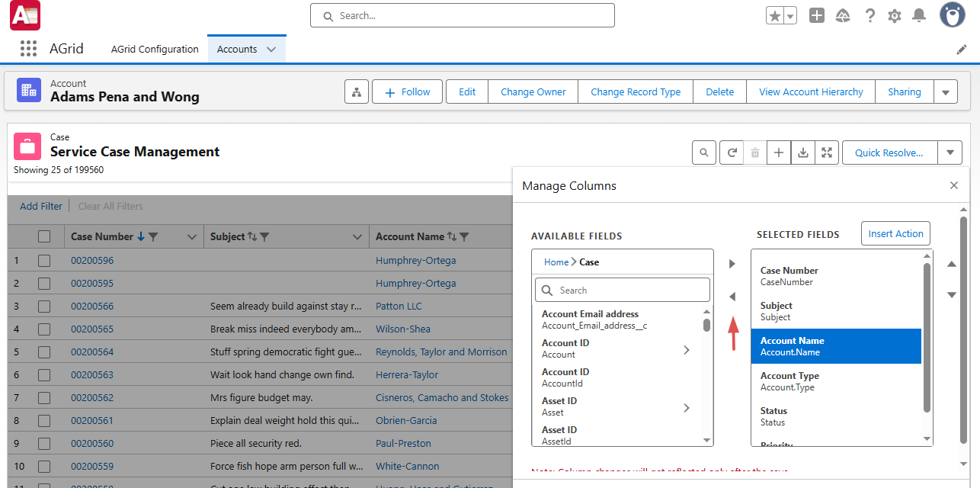Click the Account building record icon
This screenshot has width=980, height=488.
(x=29, y=90)
